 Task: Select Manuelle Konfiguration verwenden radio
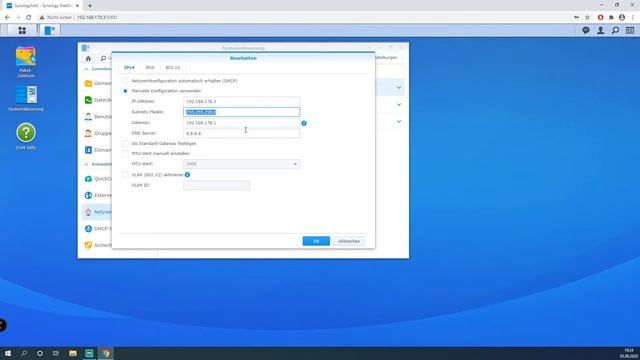[x=125, y=91]
